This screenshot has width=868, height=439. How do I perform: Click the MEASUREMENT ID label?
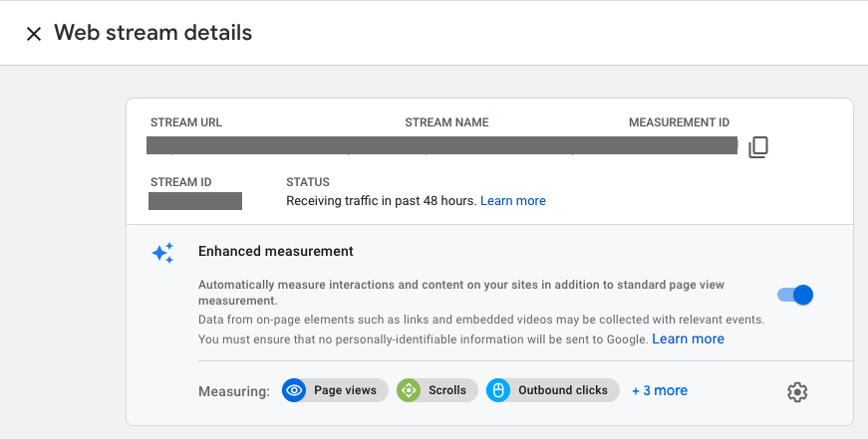[x=679, y=122]
